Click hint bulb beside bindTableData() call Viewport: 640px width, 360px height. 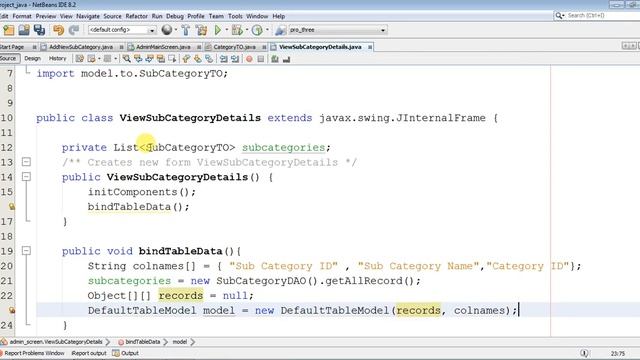click(11, 207)
